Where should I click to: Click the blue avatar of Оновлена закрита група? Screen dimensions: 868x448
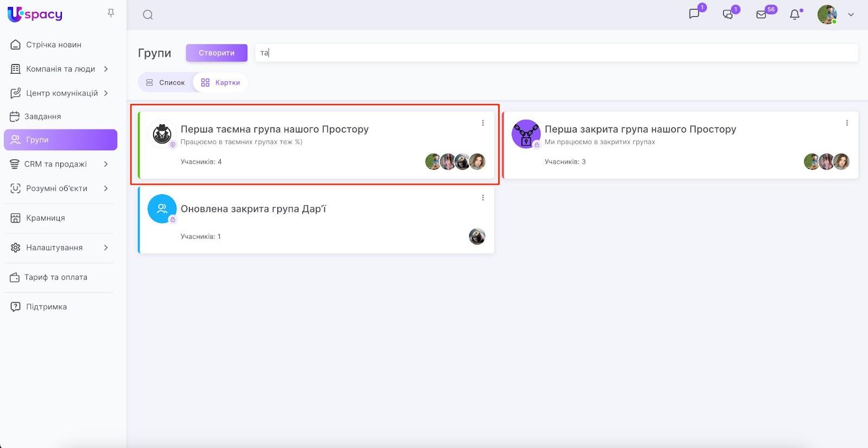(x=162, y=209)
